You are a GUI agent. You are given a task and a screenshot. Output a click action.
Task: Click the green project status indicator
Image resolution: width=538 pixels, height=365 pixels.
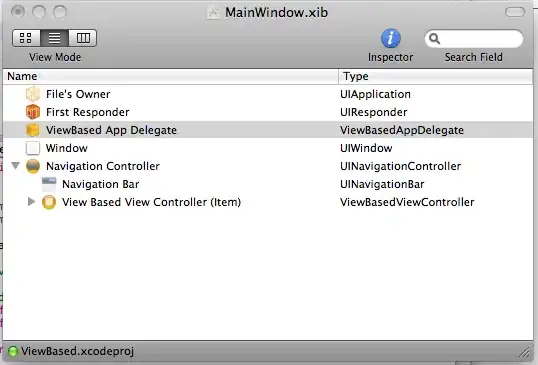coord(13,351)
